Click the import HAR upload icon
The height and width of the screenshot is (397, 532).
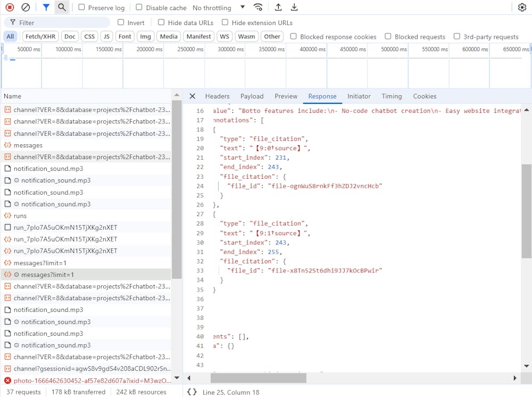click(278, 7)
